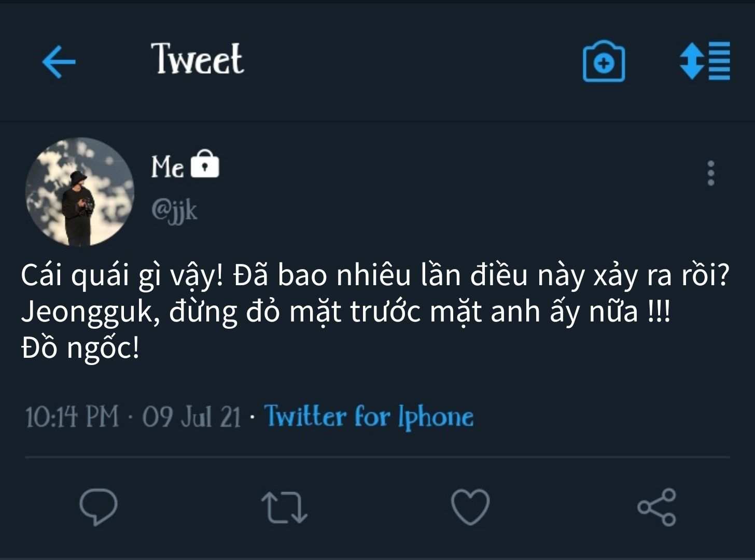Tap the words đừng đỏ mặt in the tweet
The height and width of the screenshot is (560, 755).
tap(255, 312)
